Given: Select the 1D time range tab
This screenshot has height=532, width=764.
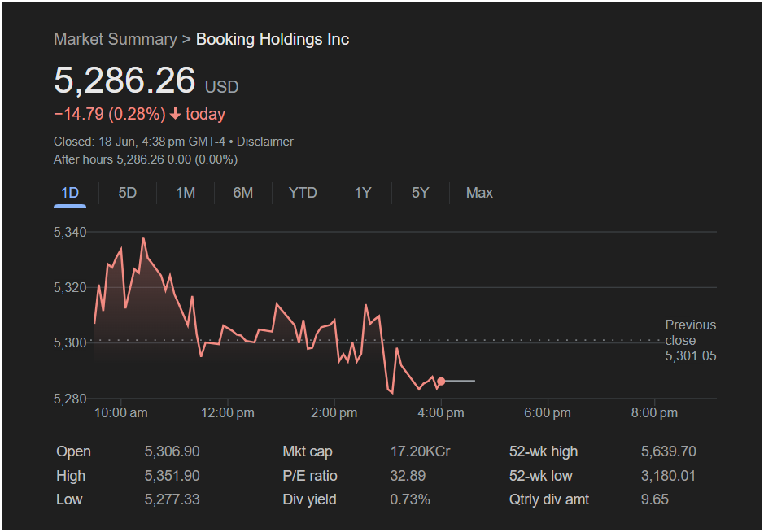Looking at the screenshot, I should [x=70, y=193].
